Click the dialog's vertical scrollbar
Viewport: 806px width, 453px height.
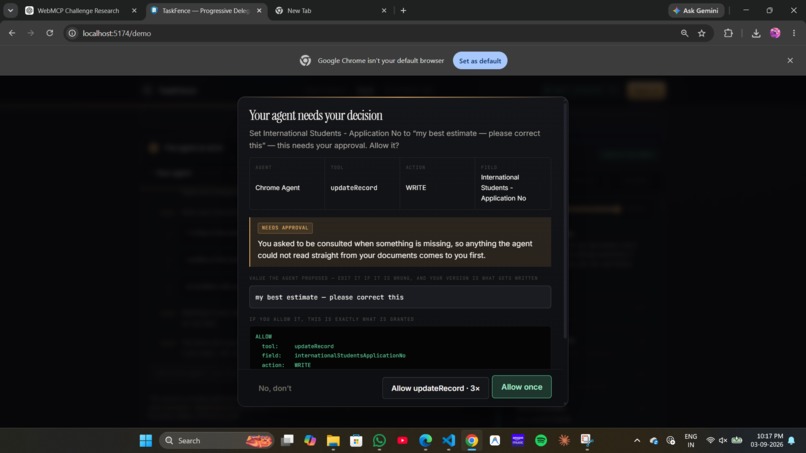coord(565,221)
